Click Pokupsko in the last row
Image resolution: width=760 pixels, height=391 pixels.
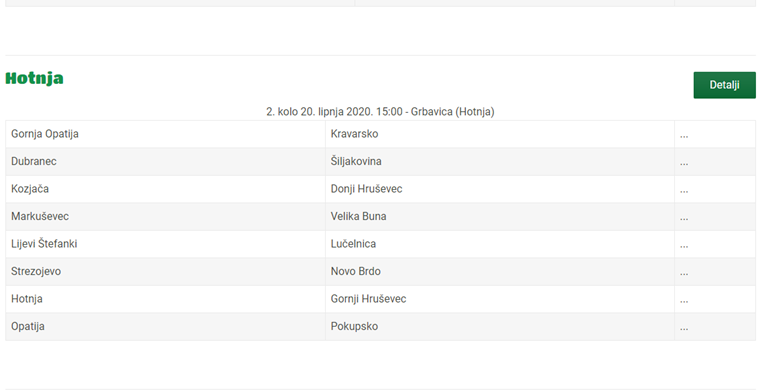(x=354, y=327)
